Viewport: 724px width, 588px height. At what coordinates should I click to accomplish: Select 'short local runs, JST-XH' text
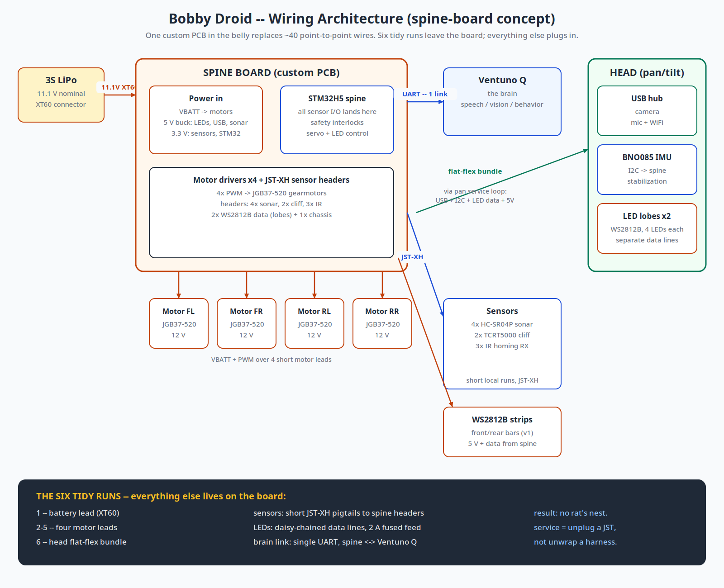click(502, 380)
